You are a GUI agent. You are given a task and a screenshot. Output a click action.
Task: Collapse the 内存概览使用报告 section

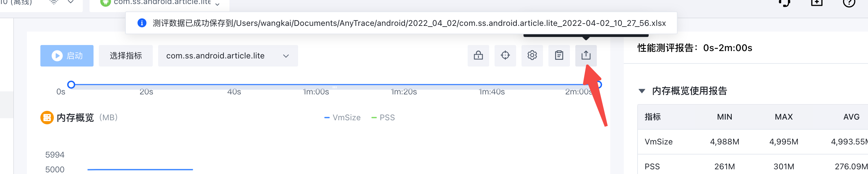(642, 91)
